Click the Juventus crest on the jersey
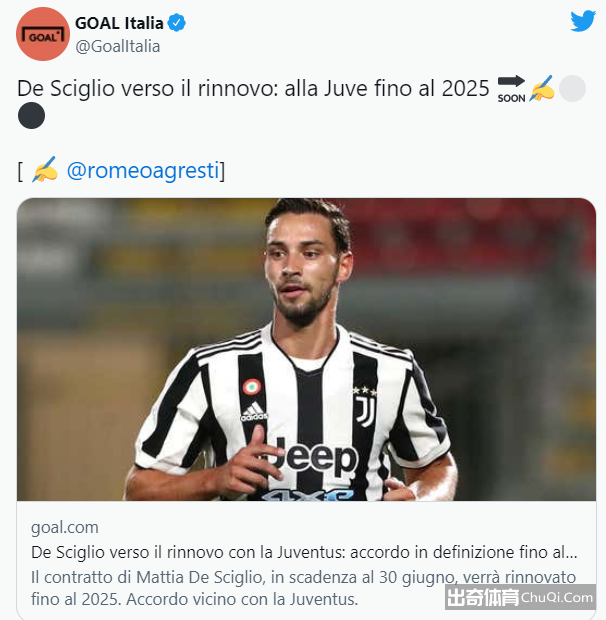Viewport: 606px width, 620px height. point(364,407)
